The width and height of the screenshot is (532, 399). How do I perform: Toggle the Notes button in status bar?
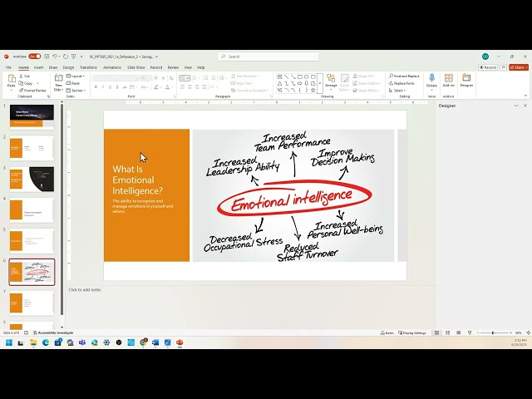pos(387,332)
